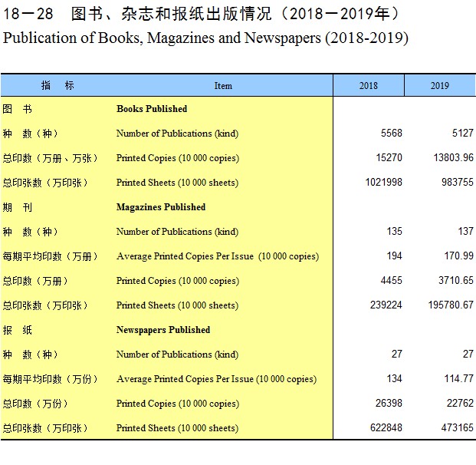Click '每期平均印数（万份）' row label
476x465 pixels.
tap(50, 379)
